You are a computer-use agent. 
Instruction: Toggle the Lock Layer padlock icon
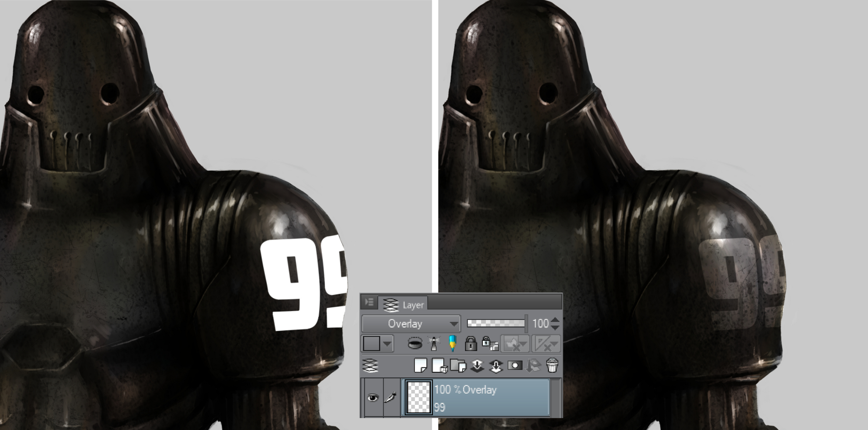[x=470, y=344]
